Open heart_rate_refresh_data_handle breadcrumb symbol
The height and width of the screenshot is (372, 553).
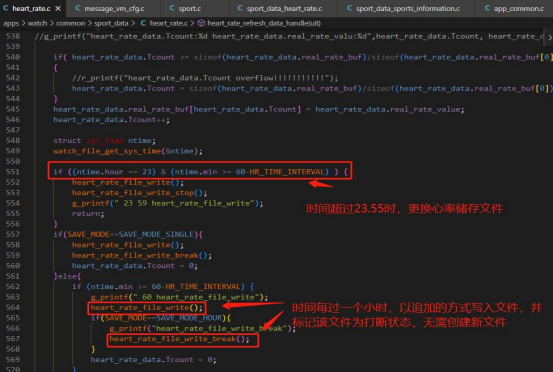pos(264,23)
